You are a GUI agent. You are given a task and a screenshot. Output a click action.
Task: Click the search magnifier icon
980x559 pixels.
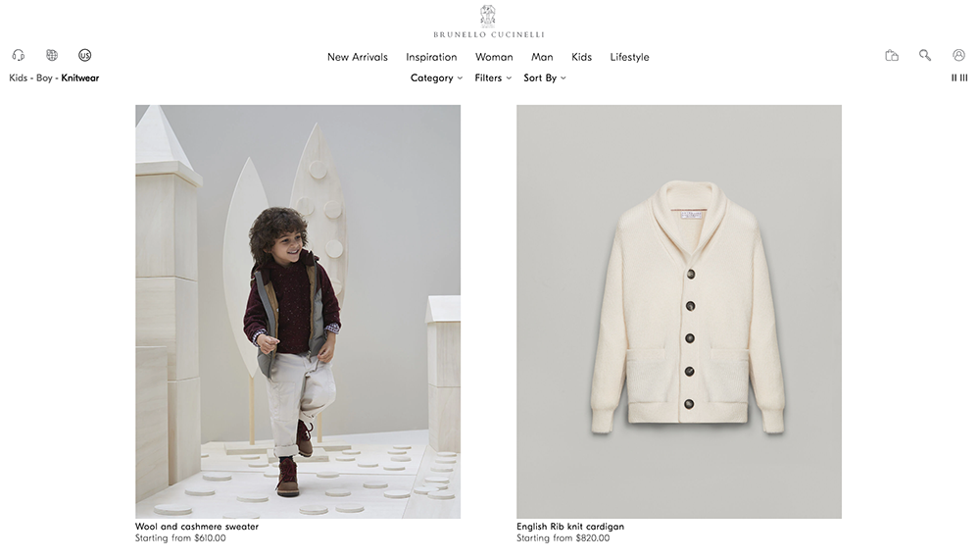[925, 55]
